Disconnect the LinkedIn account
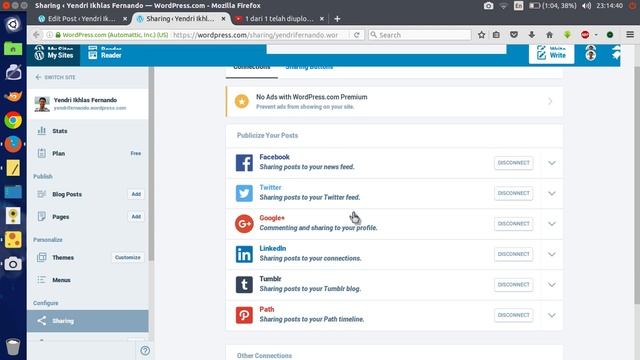Viewport: 640px width, 360px height. (x=513, y=254)
